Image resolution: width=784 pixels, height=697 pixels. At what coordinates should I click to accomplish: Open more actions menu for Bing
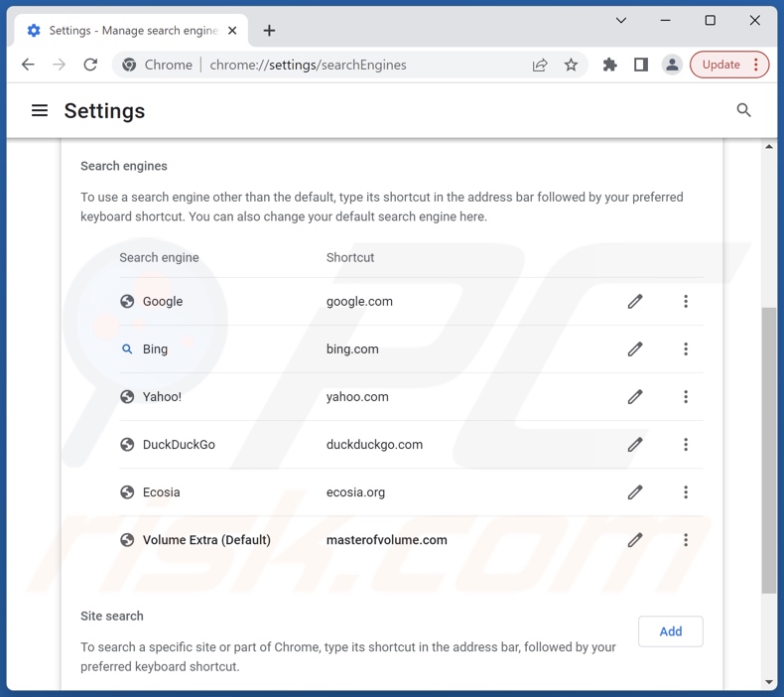tap(686, 348)
